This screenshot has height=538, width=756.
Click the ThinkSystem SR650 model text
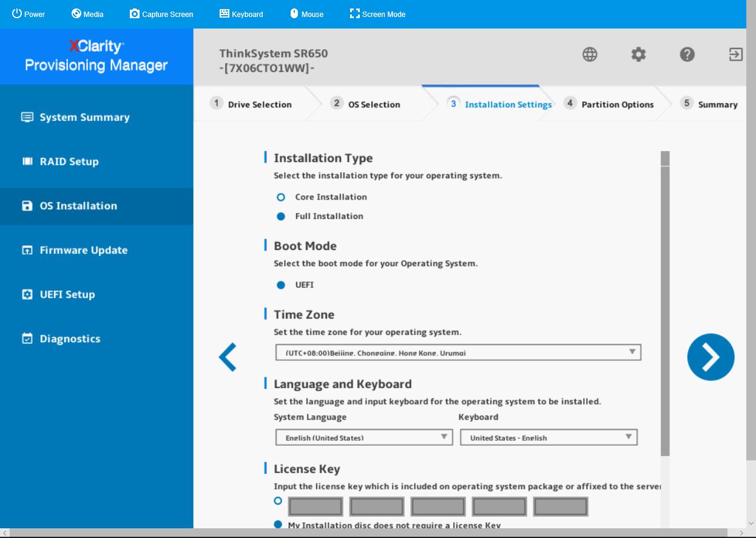[274, 53]
